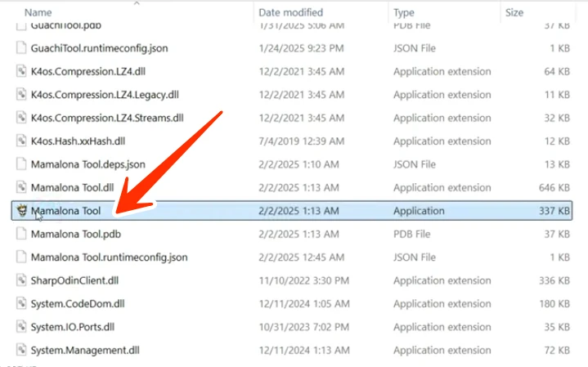Click the 64 KB size cell
Screen dimensions: 588x367
(557, 72)
